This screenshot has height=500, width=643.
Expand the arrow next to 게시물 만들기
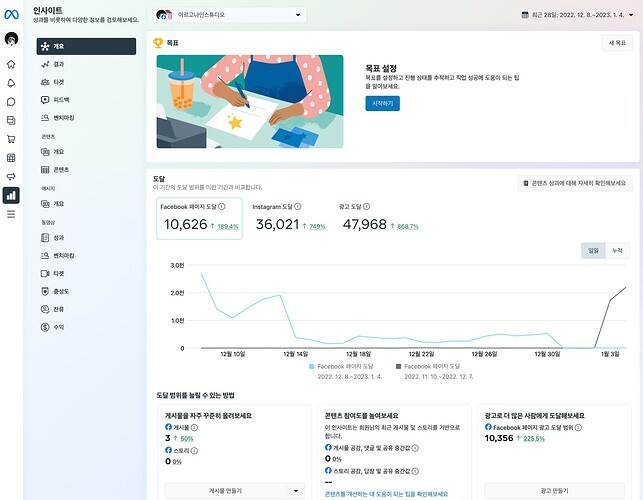point(295,490)
